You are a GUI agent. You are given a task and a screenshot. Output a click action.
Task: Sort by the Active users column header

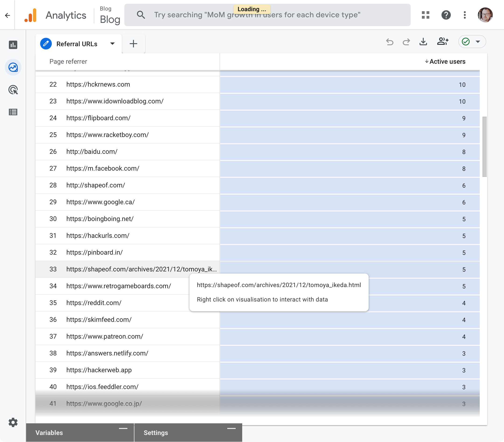coord(445,61)
